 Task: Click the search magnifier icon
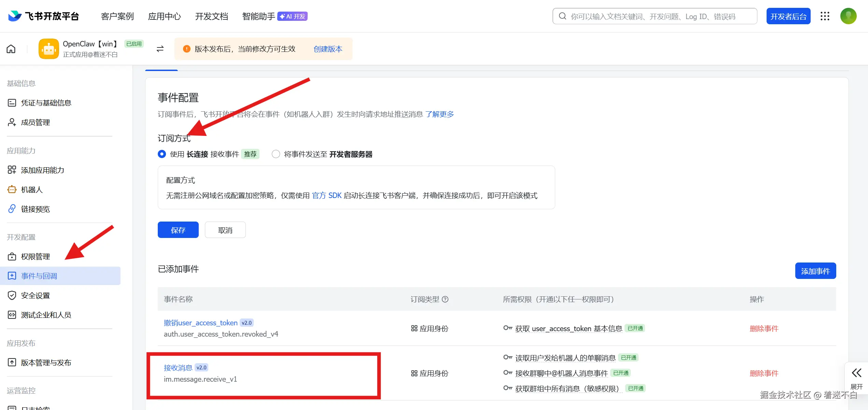point(562,16)
